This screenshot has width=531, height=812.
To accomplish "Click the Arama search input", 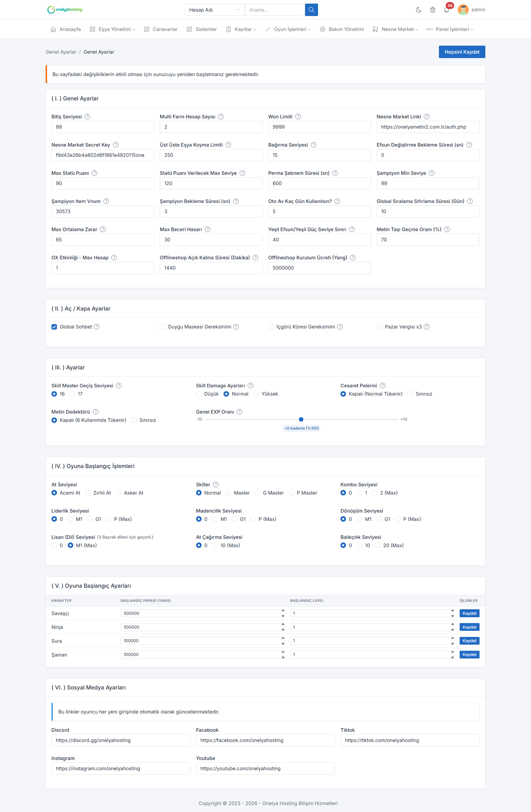I will [275, 10].
